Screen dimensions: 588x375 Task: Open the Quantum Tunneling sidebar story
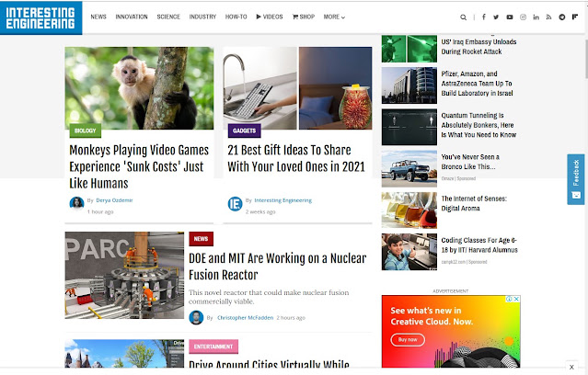(x=478, y=125)
